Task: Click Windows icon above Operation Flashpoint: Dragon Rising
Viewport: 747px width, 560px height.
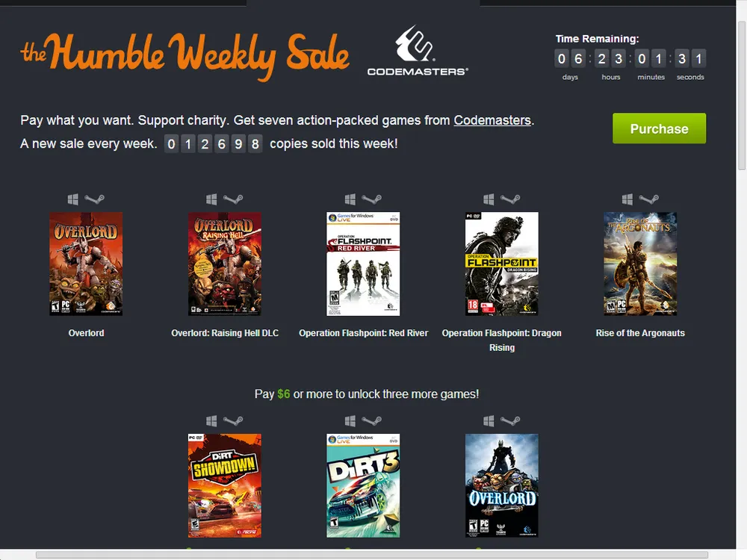Action: pos(489,199)
